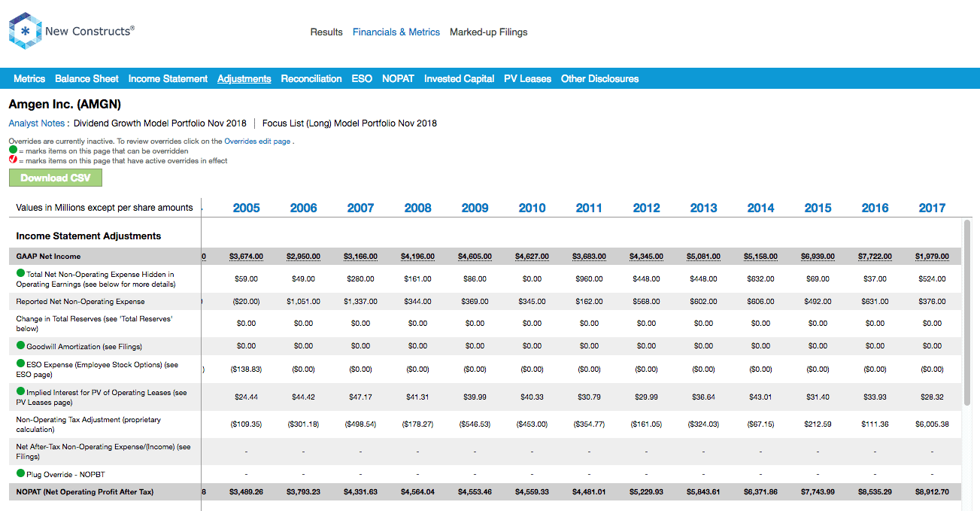The image size is (980, 511).
Task: Click the 2012 column year header
Action: [x=647, y=208]
